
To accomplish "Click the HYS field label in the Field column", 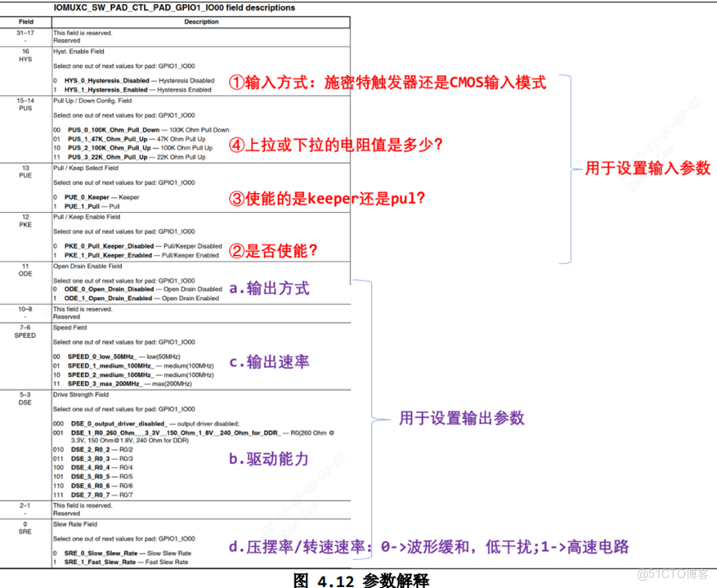I will (25, 58).
